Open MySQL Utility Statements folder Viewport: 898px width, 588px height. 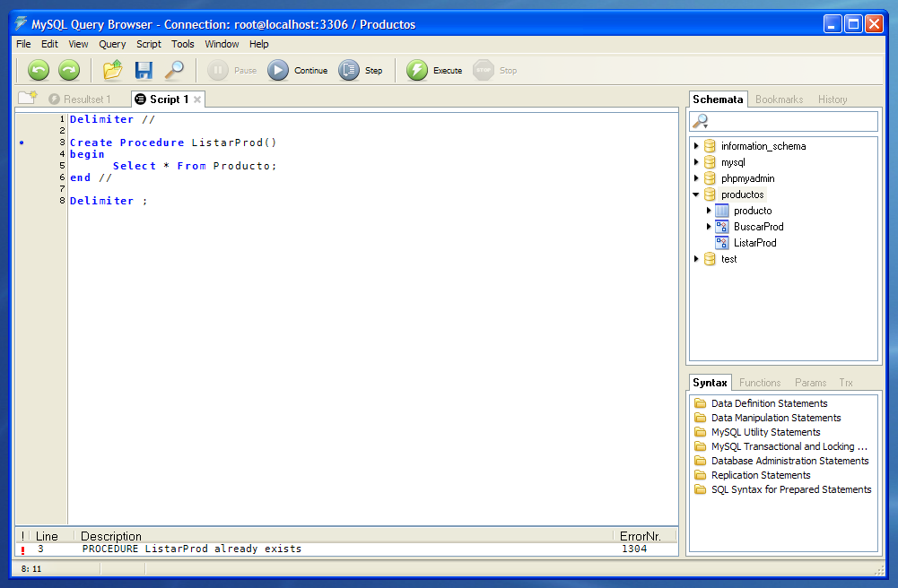click(x=757, y=432)
